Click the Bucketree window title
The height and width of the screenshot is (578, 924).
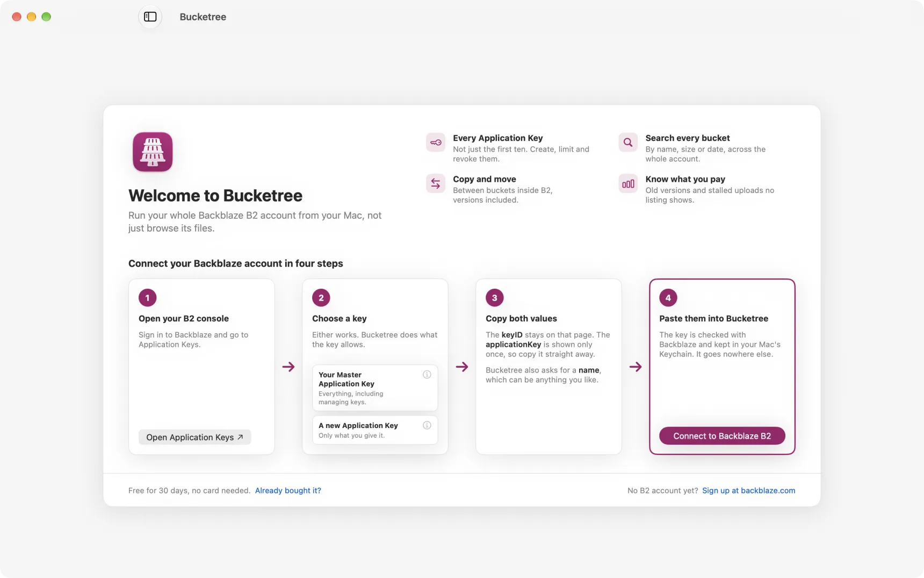[x=203, y=17]
